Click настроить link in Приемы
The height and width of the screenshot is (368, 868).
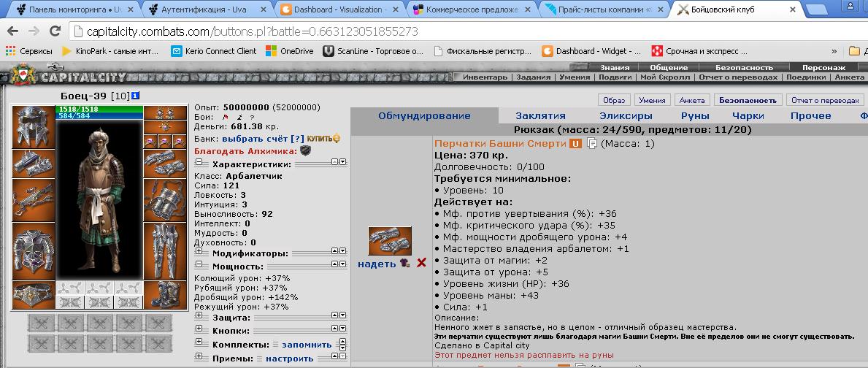(x=290, y=358)
